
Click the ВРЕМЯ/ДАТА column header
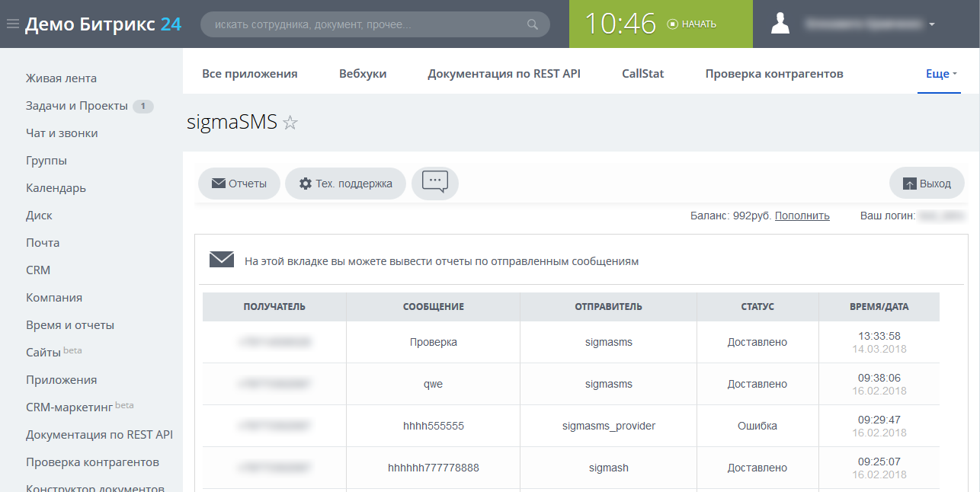879,307
